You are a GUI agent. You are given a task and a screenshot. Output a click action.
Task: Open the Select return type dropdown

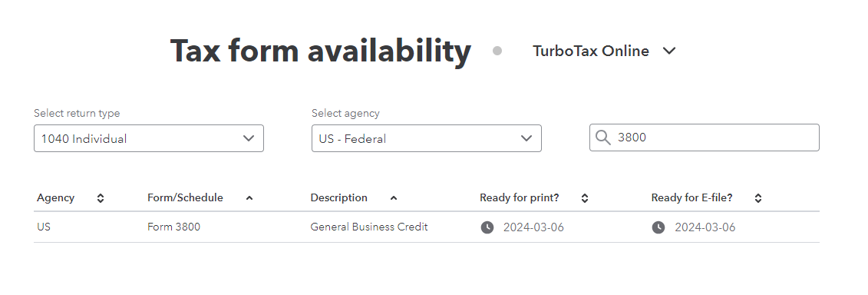click(x=149, y=138)
